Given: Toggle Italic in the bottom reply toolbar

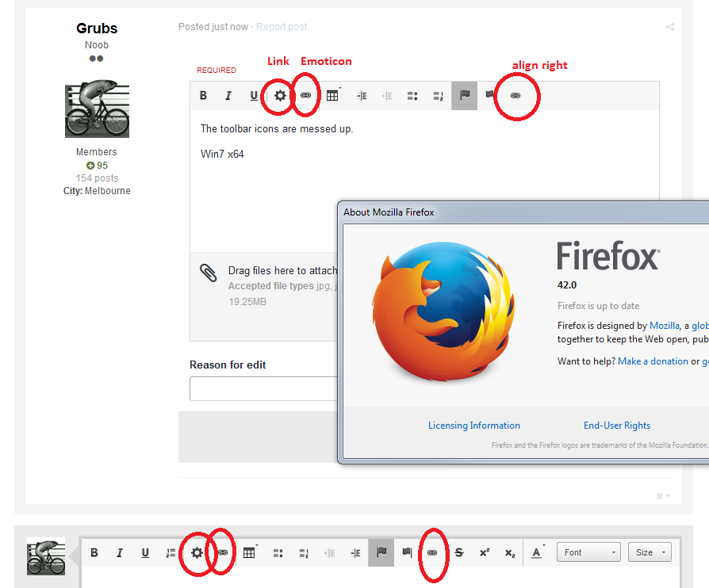Looking at the screenshot, I should (x=120, y=552).
